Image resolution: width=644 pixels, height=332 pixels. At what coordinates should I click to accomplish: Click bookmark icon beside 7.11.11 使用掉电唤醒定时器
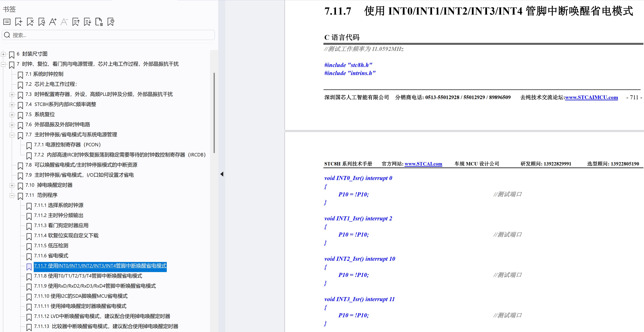click(x=29, y=307)
